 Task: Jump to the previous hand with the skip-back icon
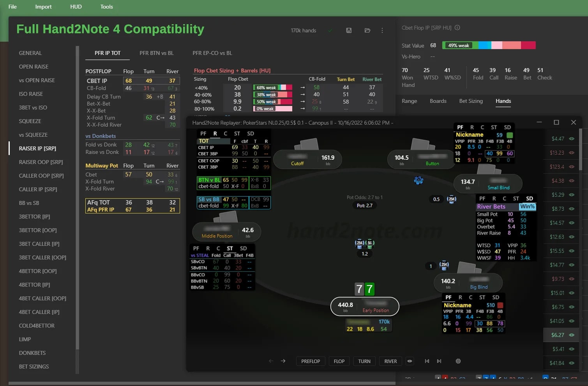pos(427,361)
